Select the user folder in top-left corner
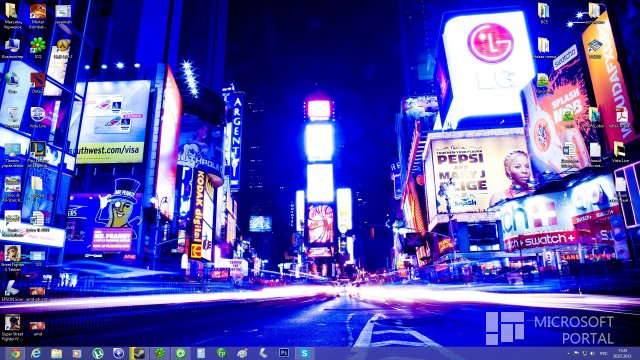 [x=12, y=16]
